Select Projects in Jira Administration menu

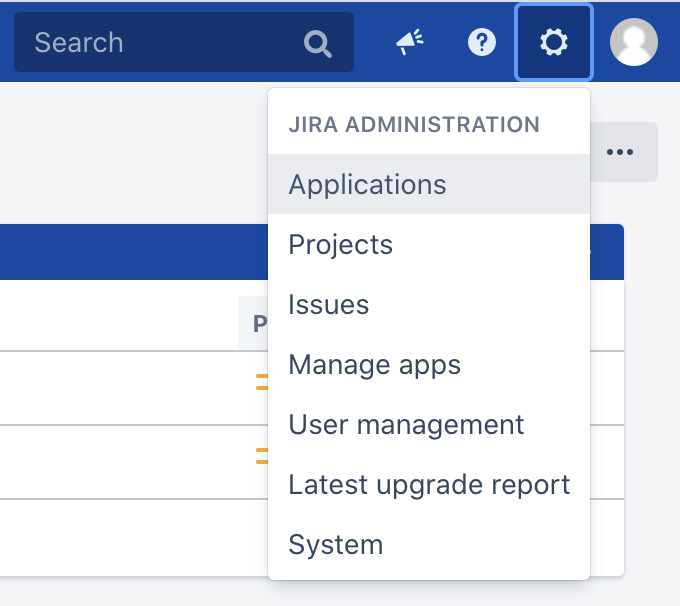tap(429, 244)
